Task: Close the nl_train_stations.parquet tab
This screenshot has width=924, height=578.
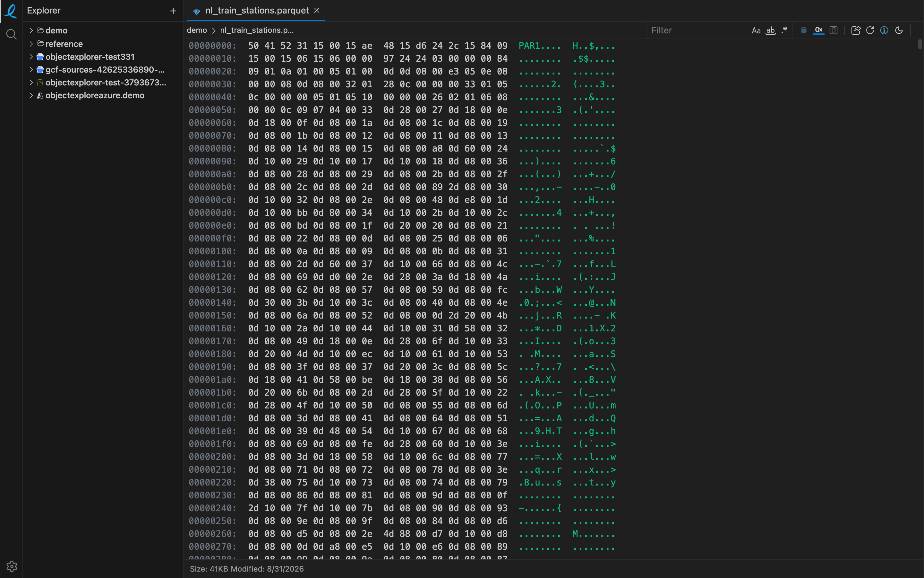Action: tap(317, 10)
